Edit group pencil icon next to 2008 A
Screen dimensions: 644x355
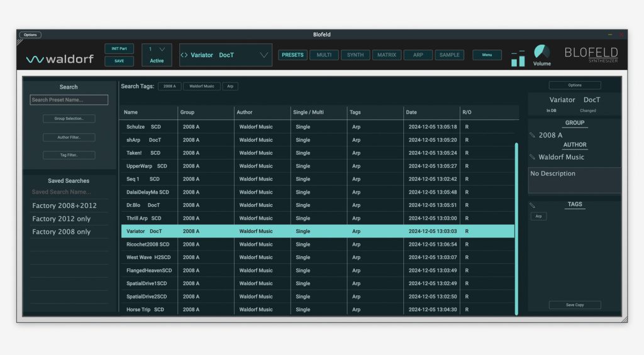(532, 135)
